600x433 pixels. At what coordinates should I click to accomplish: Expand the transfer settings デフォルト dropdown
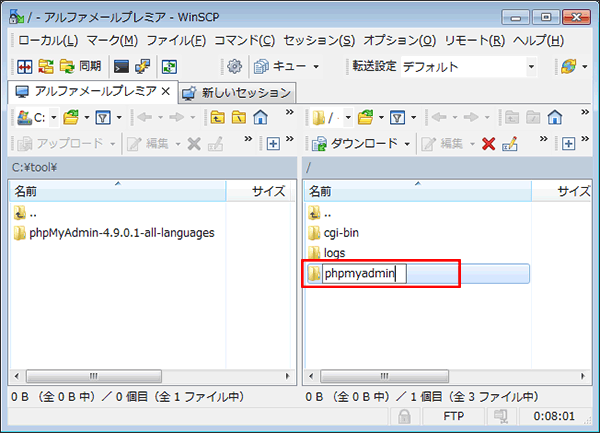tap(530, 67)
